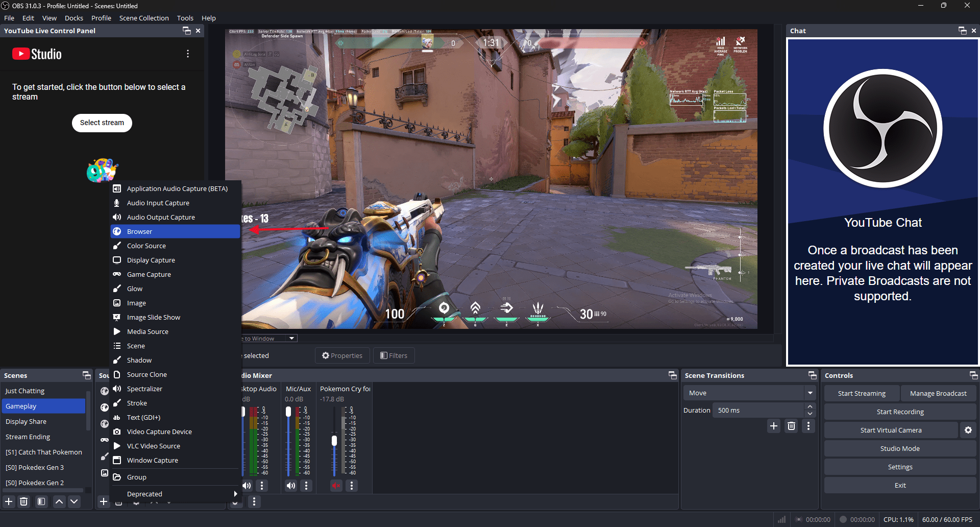Image resolution: width=980 pixels, height=527 pixels.
Task: Select Window Capture from the source menu
Action: (152, 460)
